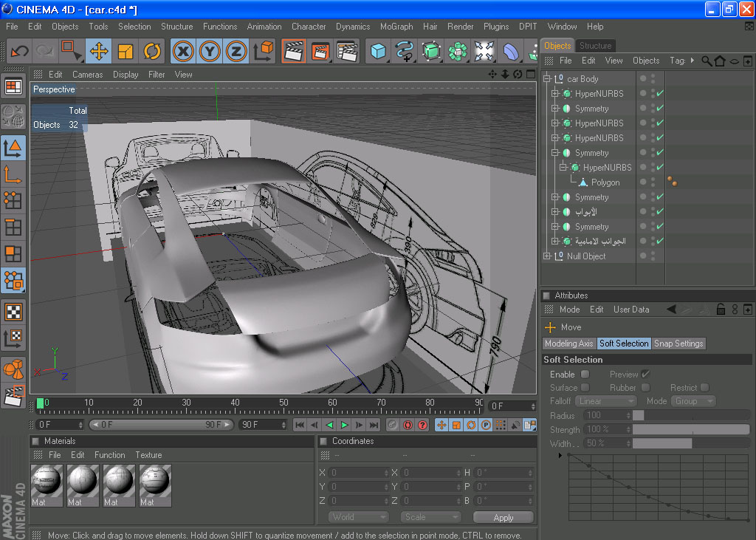
Task: Select the Object Axis tool icon
Action: coord(13,174)
